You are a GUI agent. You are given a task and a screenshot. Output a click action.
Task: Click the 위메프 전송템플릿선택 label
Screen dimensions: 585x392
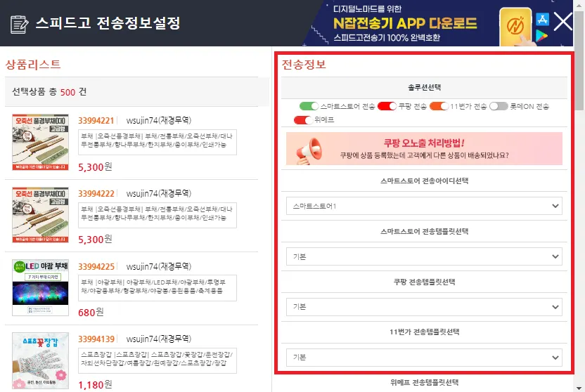click(x=424, y=382)
